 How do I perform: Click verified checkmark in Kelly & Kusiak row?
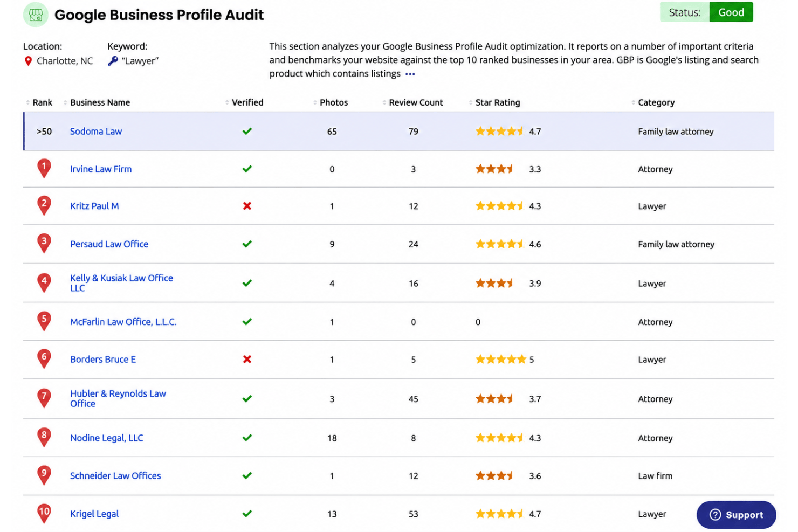tap(247, 283)
